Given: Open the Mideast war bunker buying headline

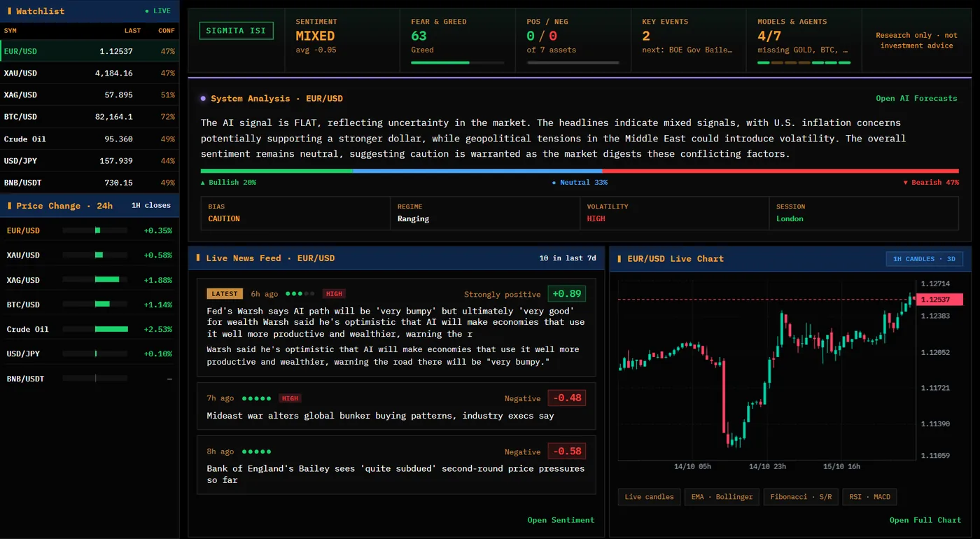Looking at the screenshot, I should (380, 416).
